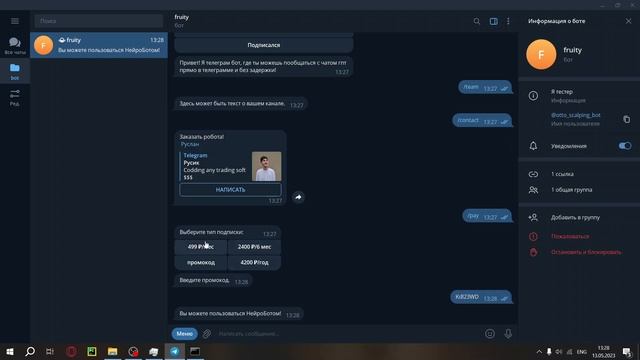Click the common groups people icon

click(533, 190)
